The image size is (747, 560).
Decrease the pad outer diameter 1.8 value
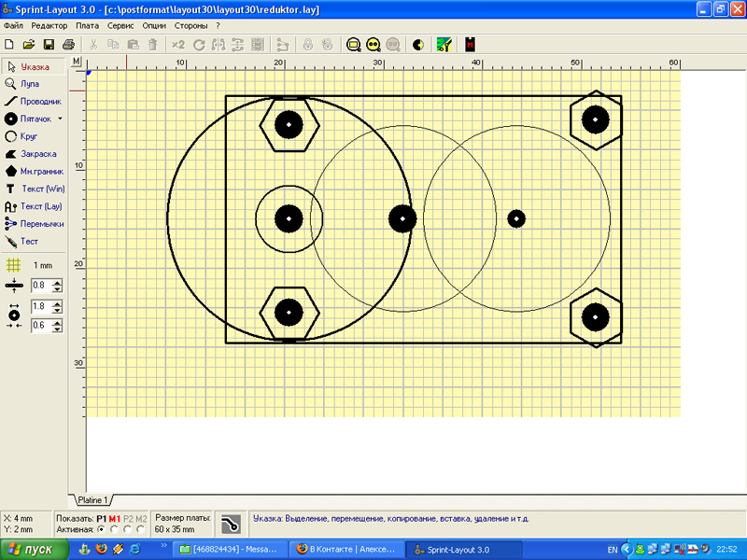pyautogui.click(x=58, y=309)
